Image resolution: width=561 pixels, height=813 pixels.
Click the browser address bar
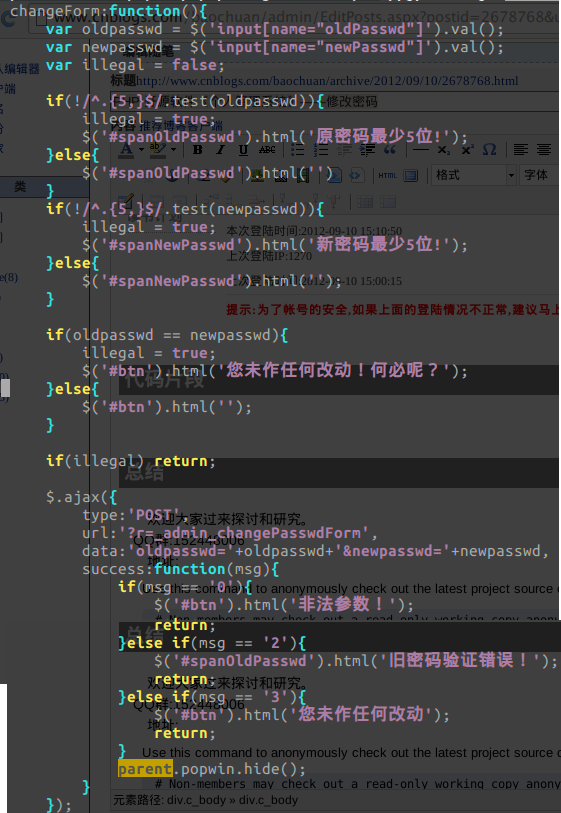[x=296, y=17]
